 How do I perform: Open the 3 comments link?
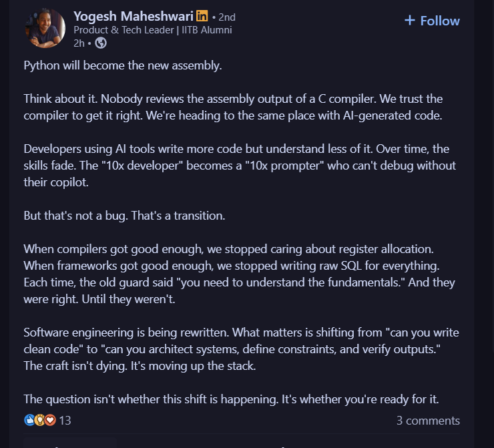tap(428, 421)
